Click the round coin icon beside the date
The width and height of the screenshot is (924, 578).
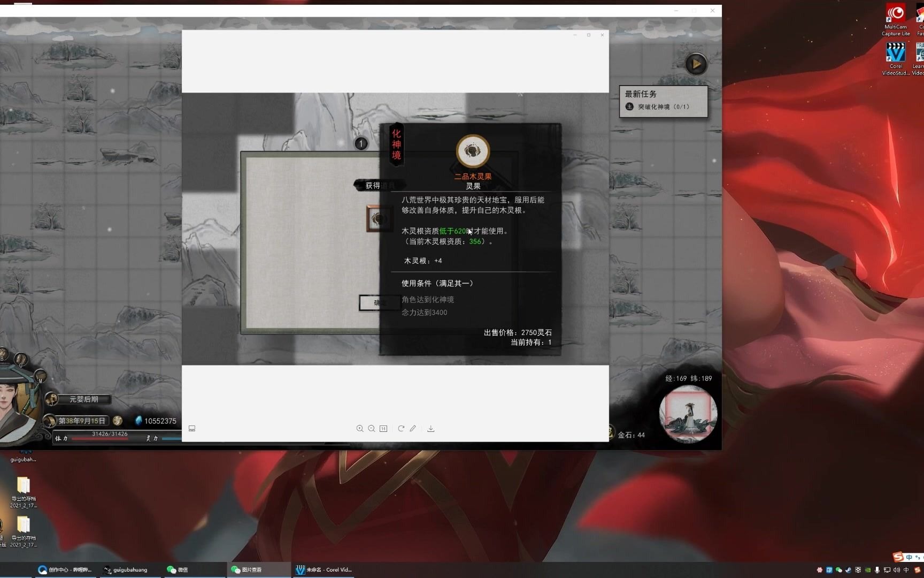[117, 421]
